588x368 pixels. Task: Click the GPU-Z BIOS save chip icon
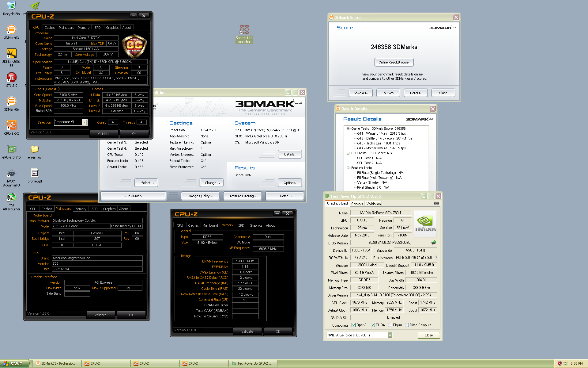pyautogui.click(x=434, y=243)
